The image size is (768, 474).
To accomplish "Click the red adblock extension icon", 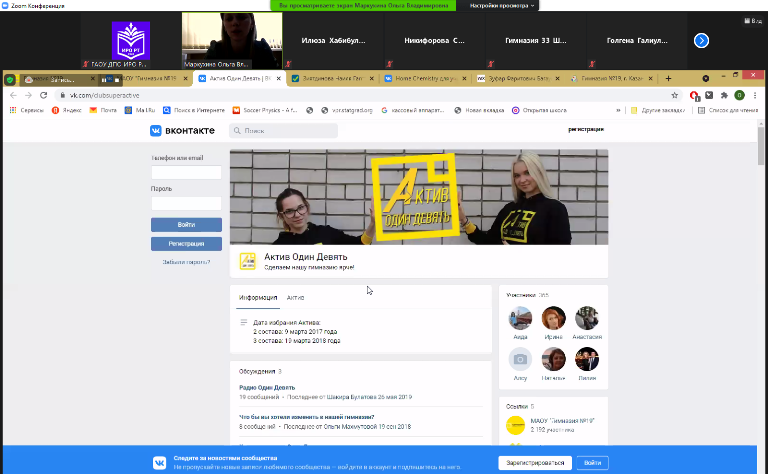I will pyautogui.click(x=695, y=95).
